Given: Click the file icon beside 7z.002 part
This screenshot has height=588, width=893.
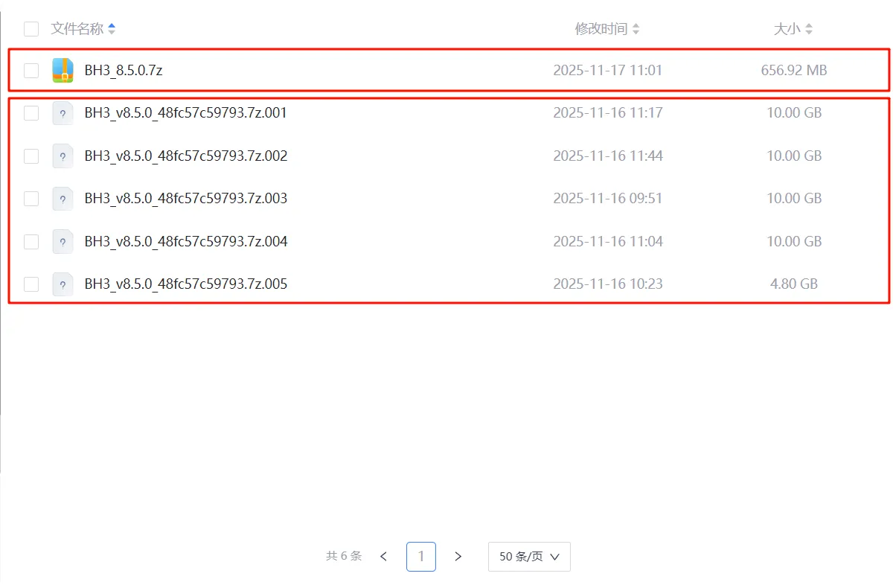Looking at the screenshot, I should (x=63, y=156).
